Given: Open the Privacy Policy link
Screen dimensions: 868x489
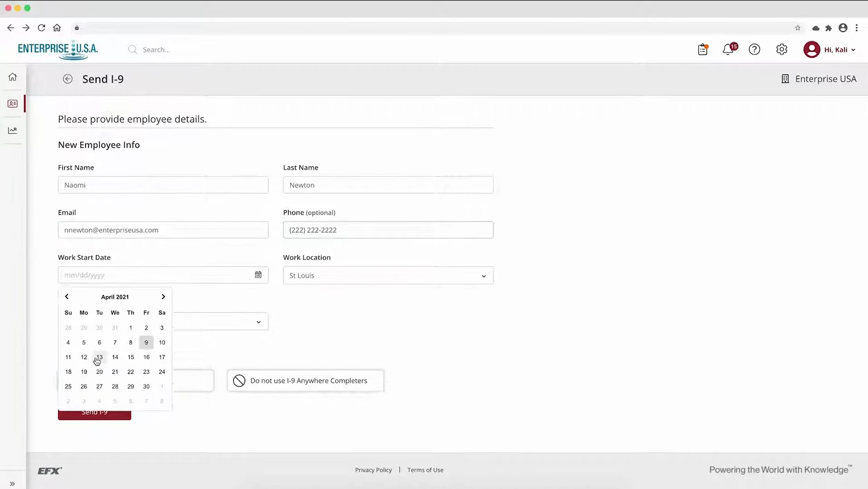Looking at the screenshot, I should pyautogui.click(x=373, y=470).
